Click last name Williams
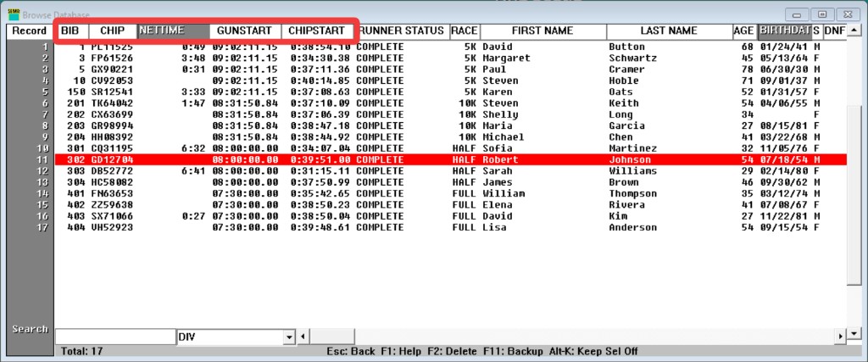The width and height of the screenshot is (868, 362). click(x=632, y=170)
